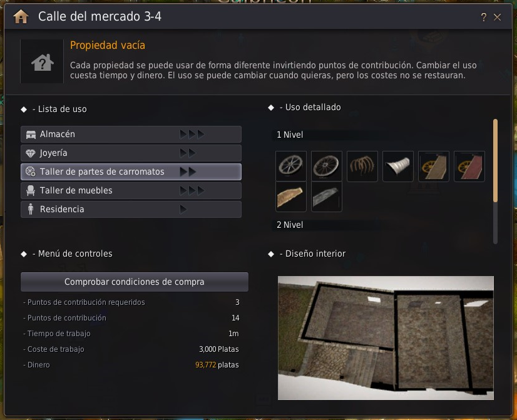The height and width of the screenshot is (420, 517).
Task: Choose Joyería from the usage list
Action: point(131,153)
